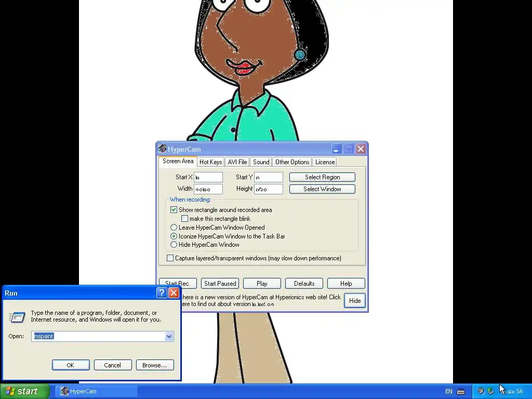Hide the new version notice
The image size is (532, 399).
[355, 301]
